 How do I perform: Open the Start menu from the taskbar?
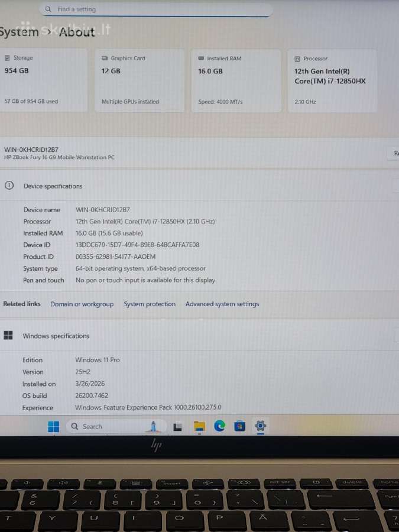click(53, 426)
